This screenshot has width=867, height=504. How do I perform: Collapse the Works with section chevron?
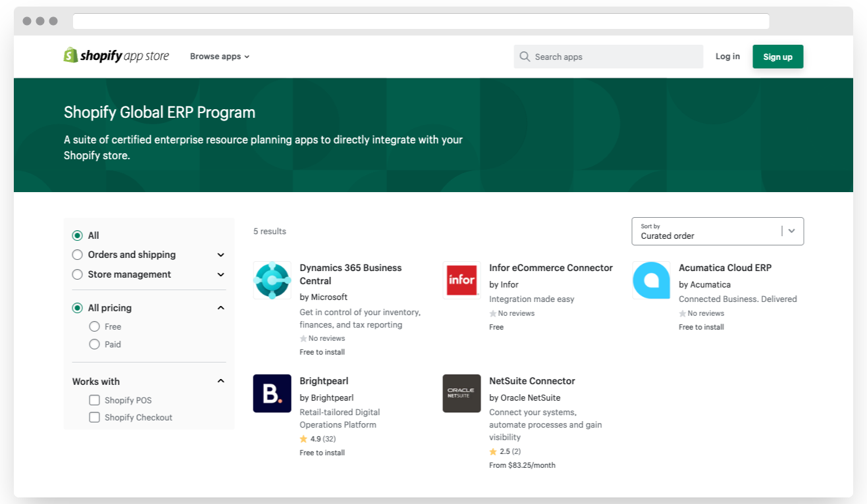coord(221,381)
